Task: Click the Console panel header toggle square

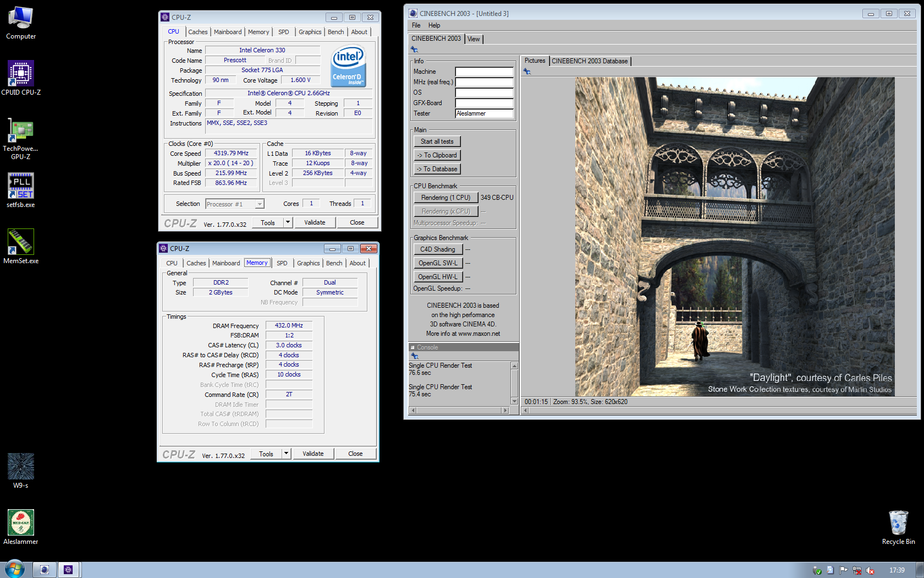Action: pos(413,347)
